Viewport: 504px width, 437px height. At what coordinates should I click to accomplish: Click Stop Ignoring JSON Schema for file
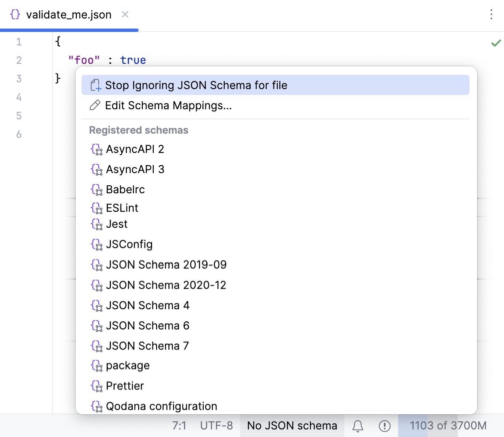[x=196, y=85]
